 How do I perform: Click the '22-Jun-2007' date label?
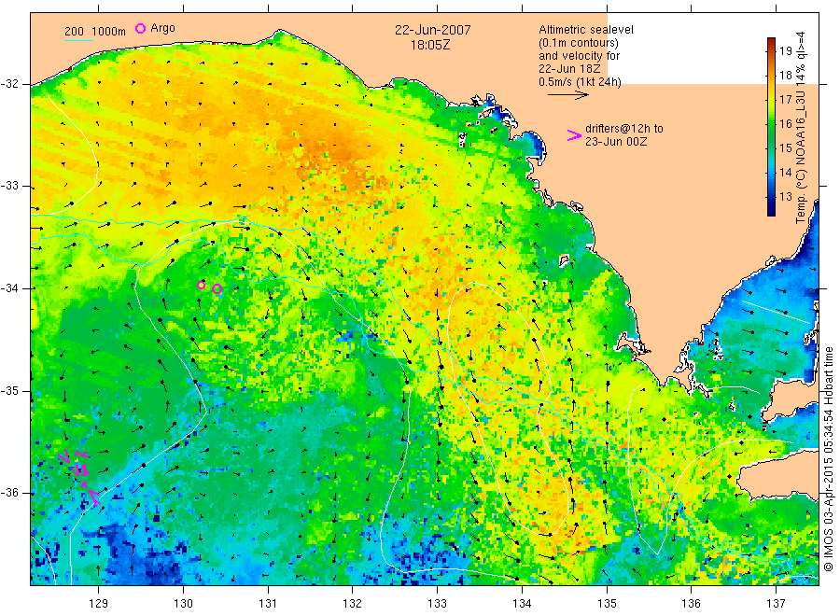tap(433, 30)
